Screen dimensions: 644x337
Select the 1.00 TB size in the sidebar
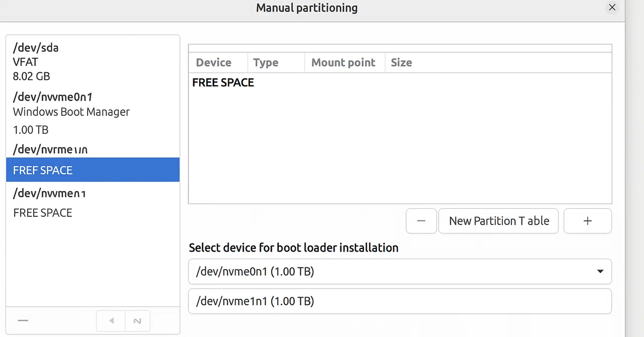(x=31, y=130)
